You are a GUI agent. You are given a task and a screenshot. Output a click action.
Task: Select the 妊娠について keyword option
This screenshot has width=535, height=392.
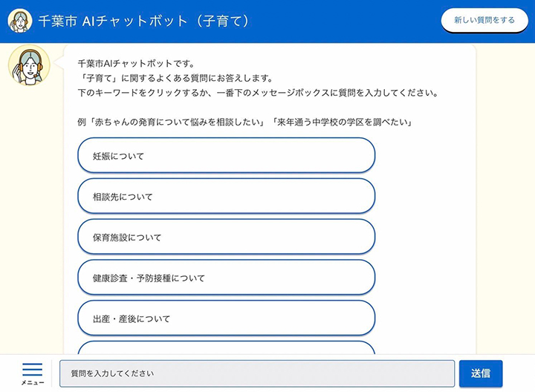point(226,156)
